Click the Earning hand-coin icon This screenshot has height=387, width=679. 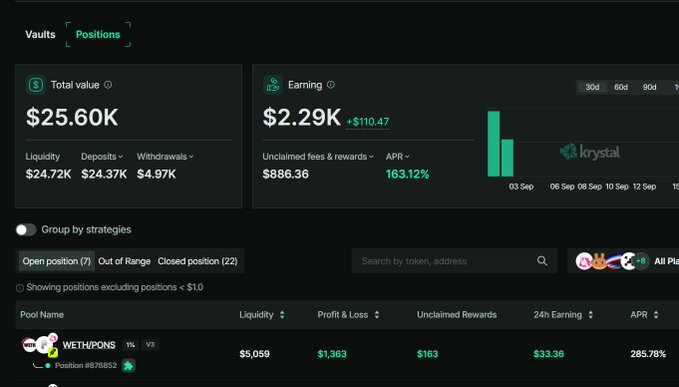tap(273, 85)
